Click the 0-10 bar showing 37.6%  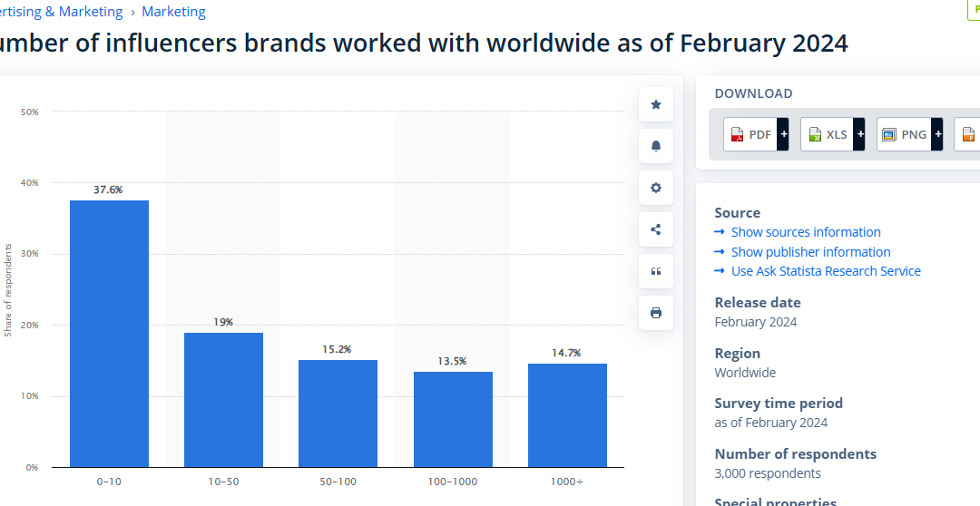point(109,334)
